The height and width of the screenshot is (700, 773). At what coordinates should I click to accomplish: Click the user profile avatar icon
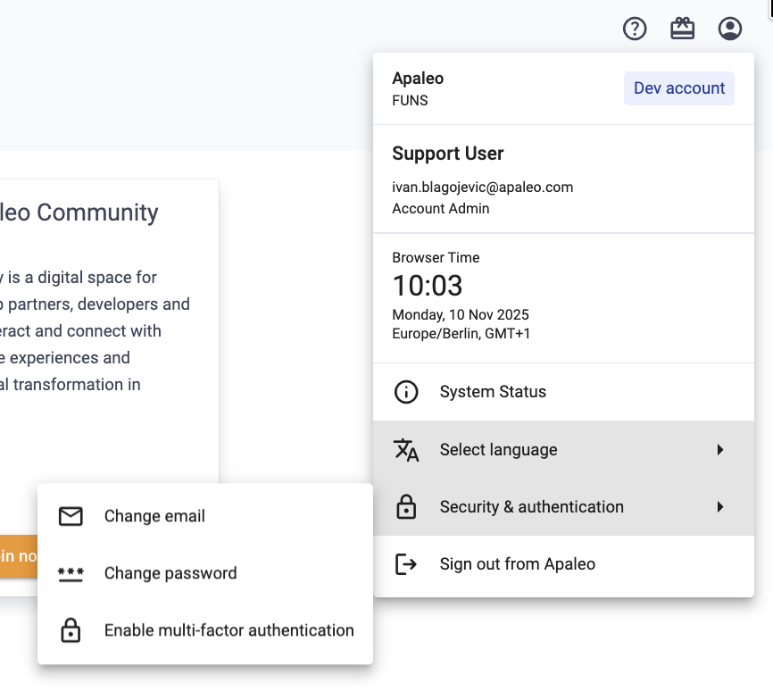coord(729,29)
